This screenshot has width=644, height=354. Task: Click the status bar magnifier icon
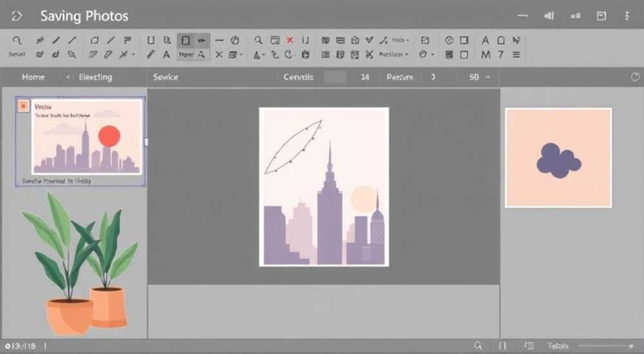coord(478,346)
